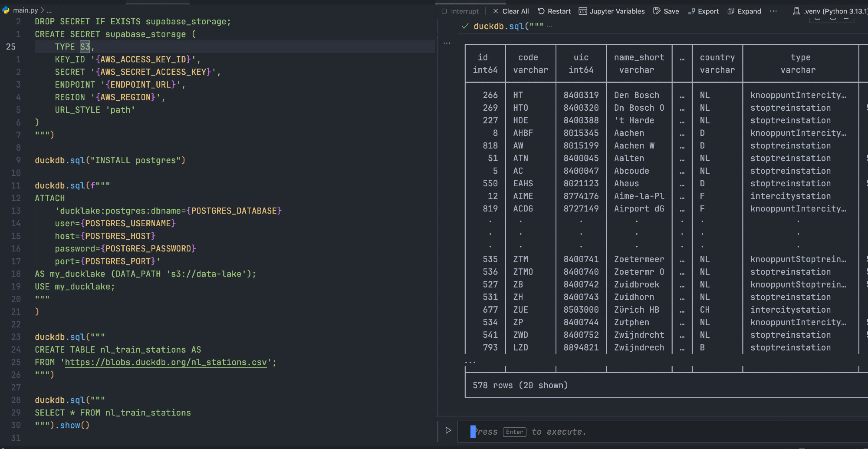868x449 pixels.
Task: Click the 'code varchar' column header
Action: click(530, 63)
